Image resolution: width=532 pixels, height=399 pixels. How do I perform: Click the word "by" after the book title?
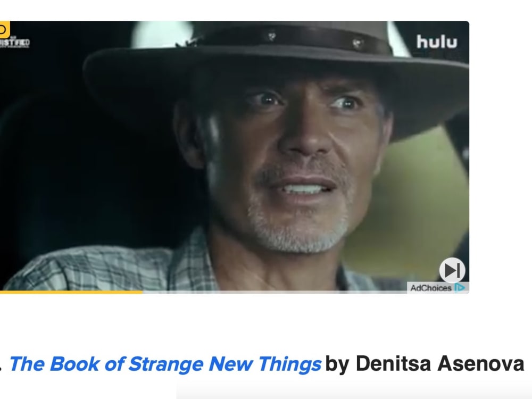(337, 364)
